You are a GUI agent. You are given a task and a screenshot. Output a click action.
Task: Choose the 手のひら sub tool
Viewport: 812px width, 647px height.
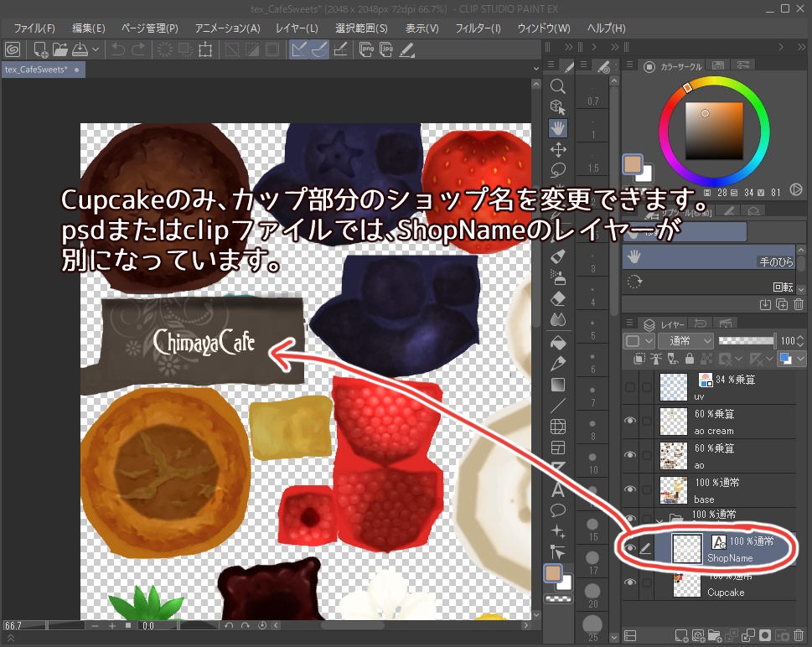[x=708, y=257]
